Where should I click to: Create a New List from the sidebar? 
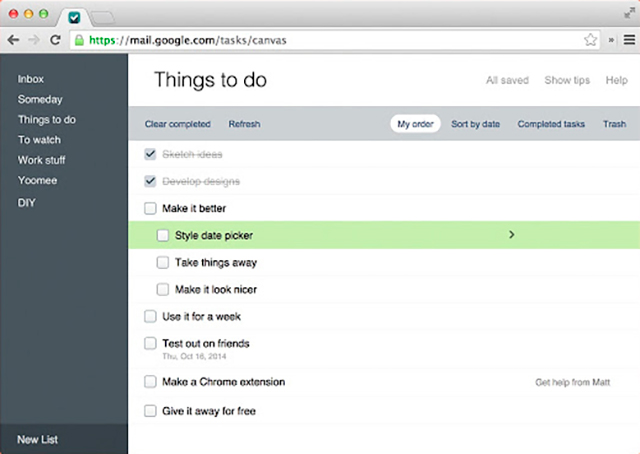38,439
